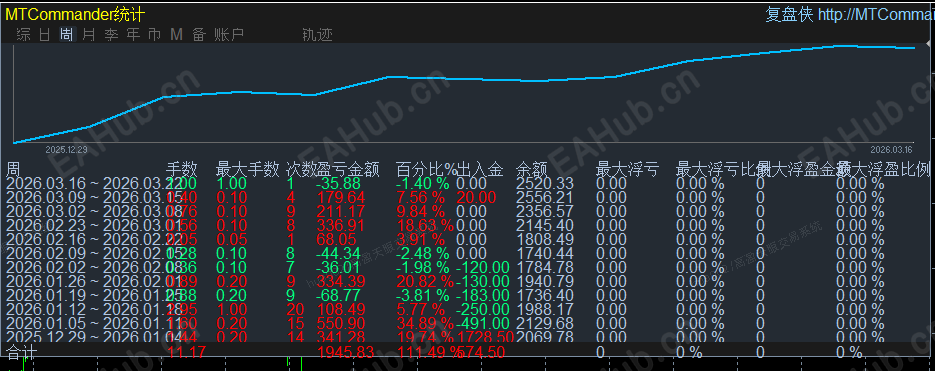Open the 年 yearly statistics tab
The height and width of the screenshot is (371, 935).
coord(133,35)
